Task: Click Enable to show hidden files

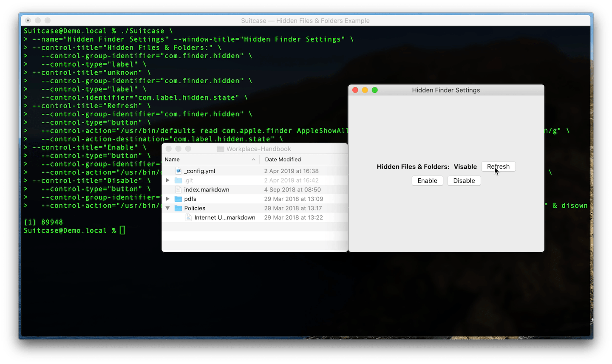Action: (x=427, y=181)
